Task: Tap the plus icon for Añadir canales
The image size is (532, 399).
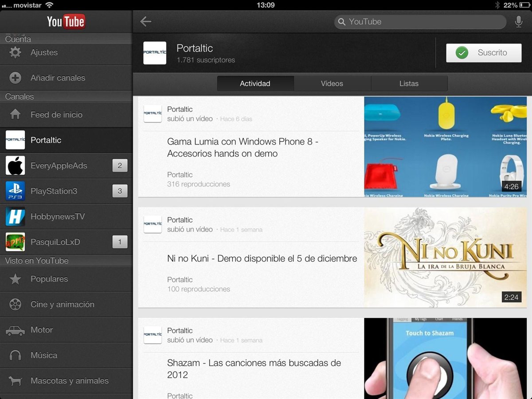Action: pyautogui.click(x=16, y=78)
